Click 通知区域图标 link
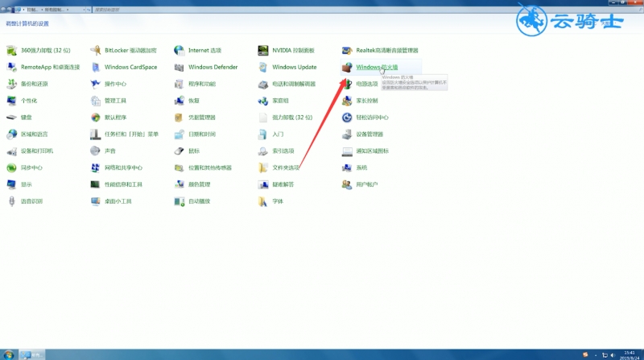644x360 pixels. pyautogui.click(x=372, y=151)
